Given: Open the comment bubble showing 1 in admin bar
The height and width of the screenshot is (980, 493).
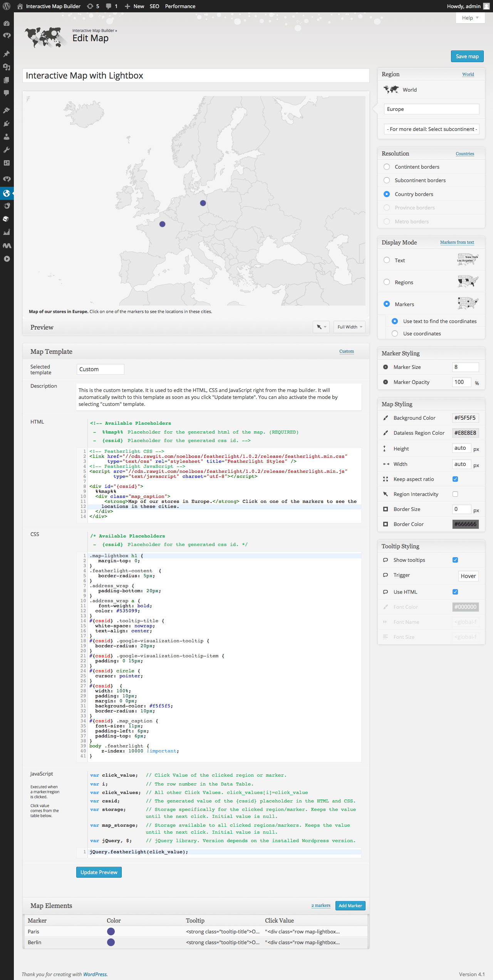Looking at the screenshot, I should coord(112,6).
